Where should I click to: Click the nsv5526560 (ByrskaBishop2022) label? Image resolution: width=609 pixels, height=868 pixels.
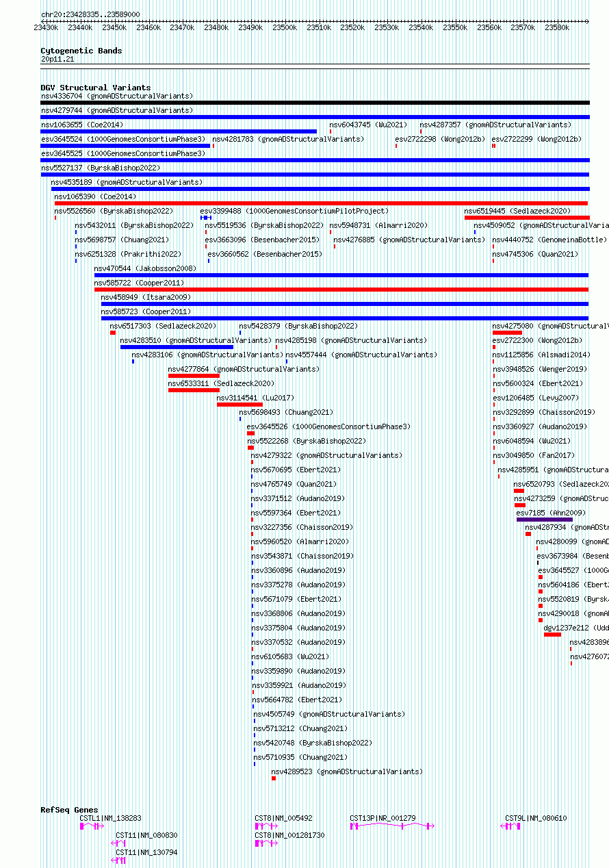(114, 211)
